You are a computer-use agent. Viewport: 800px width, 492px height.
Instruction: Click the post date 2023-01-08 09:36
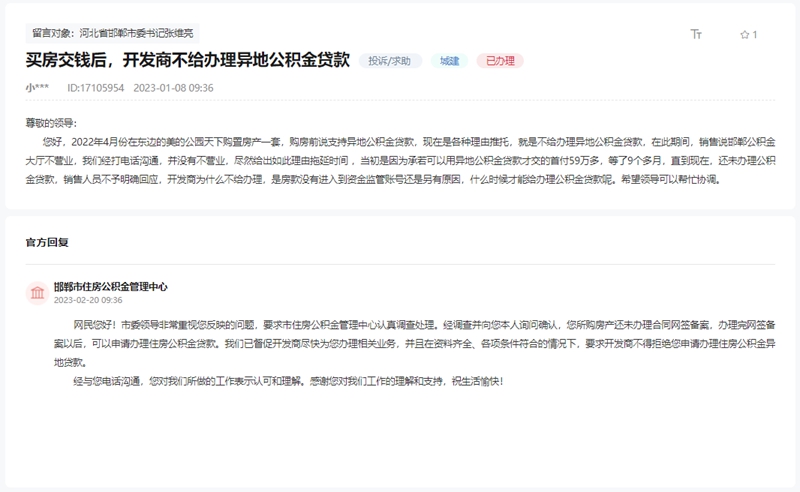pos(173,88)
